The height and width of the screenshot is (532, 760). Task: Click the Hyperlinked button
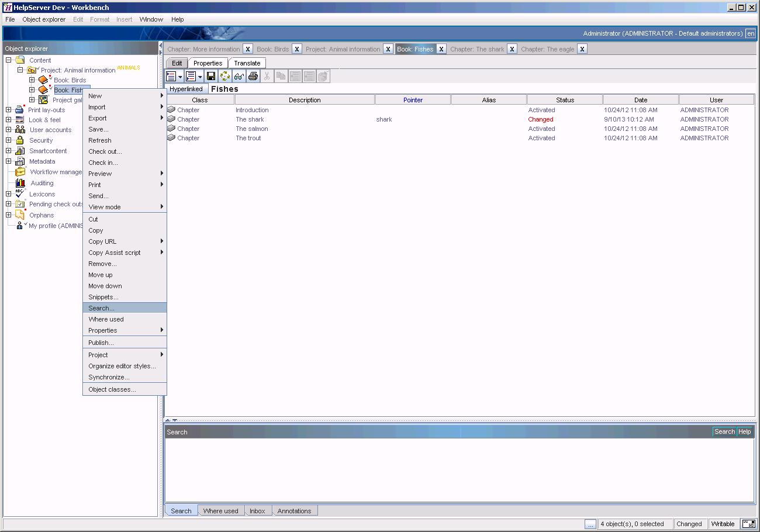186,89
